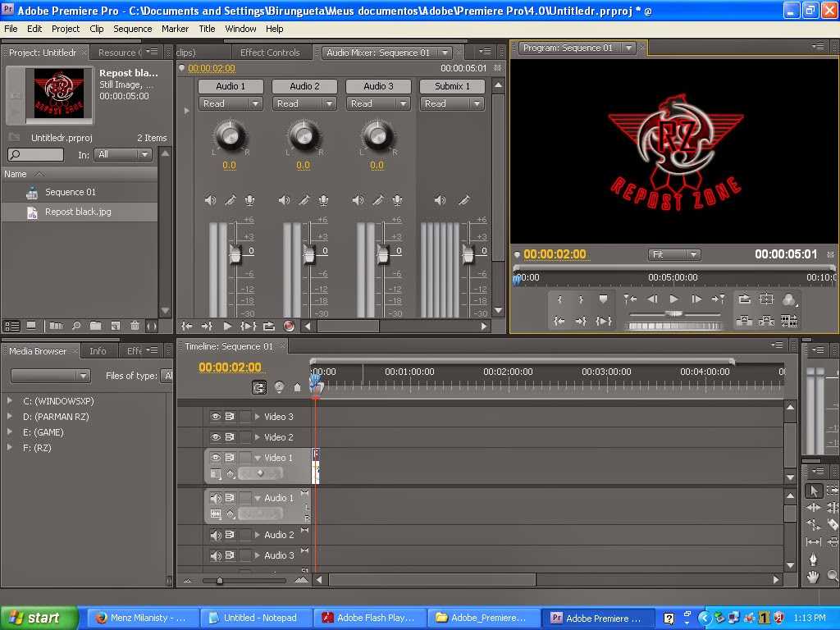
Task: Select the Selection arrow tool
Action: click(813, 491)
